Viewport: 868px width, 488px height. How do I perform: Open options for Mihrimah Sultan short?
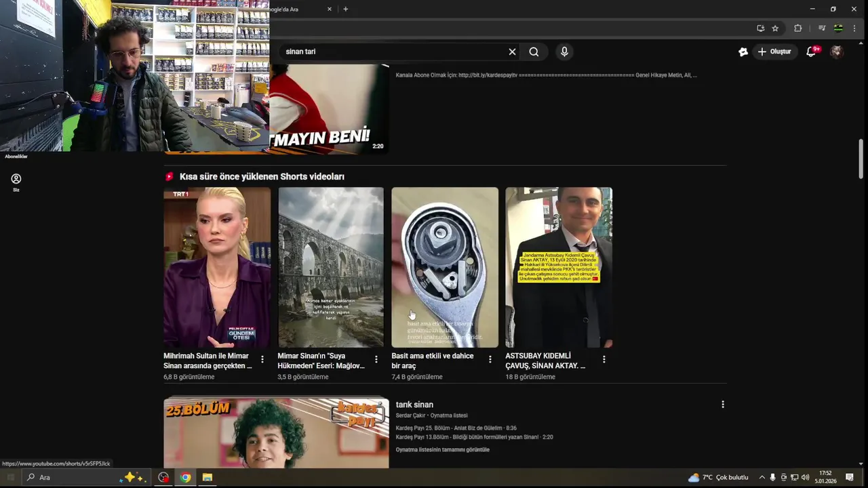(262, 359)
